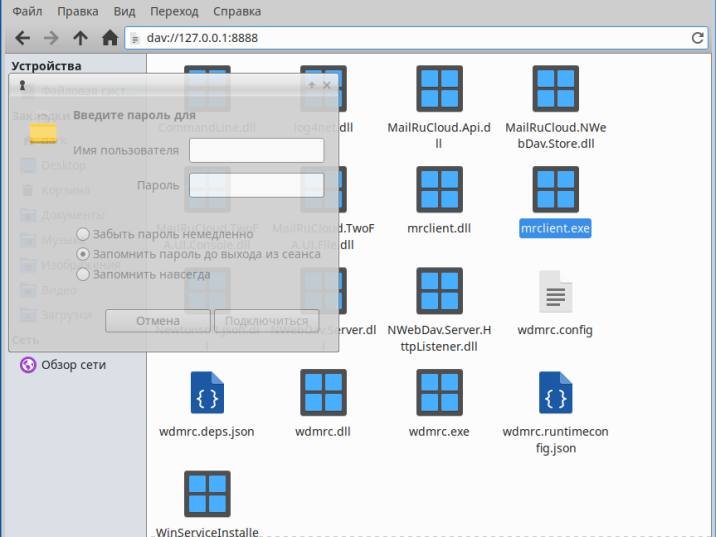This screenshot has height=537, width=716.
Task: Close the password dialog with X
Action: tap(327, 85)
